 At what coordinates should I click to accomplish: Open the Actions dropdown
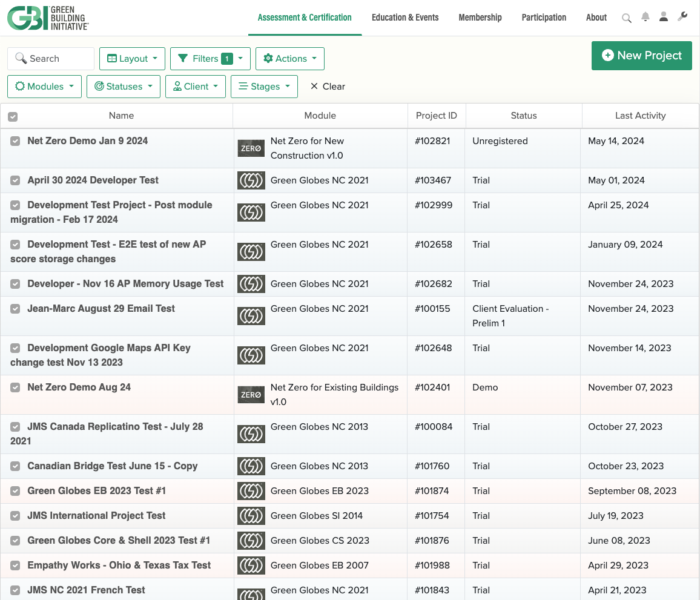pyautogui.click(x=289, y=59)
